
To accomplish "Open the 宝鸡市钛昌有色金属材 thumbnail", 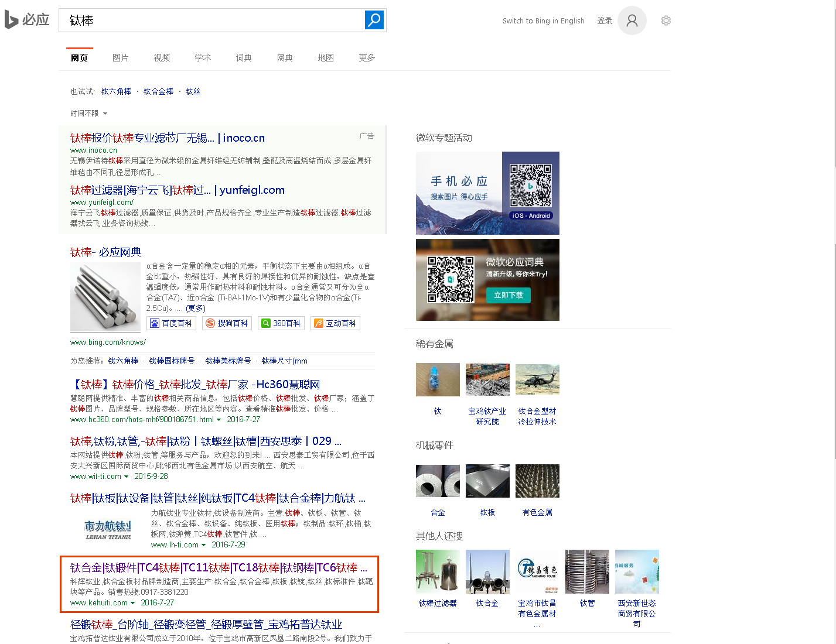I will [x=537, y=571].
